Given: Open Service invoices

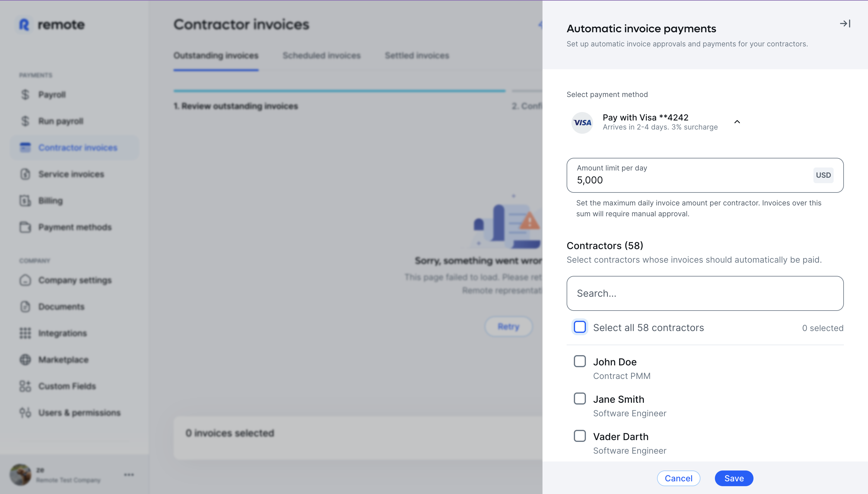Looking at the screenshot, I should coord(71,174).
